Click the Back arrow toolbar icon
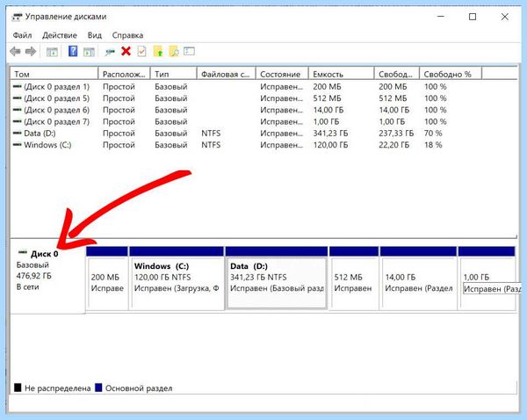 (15, 52)
